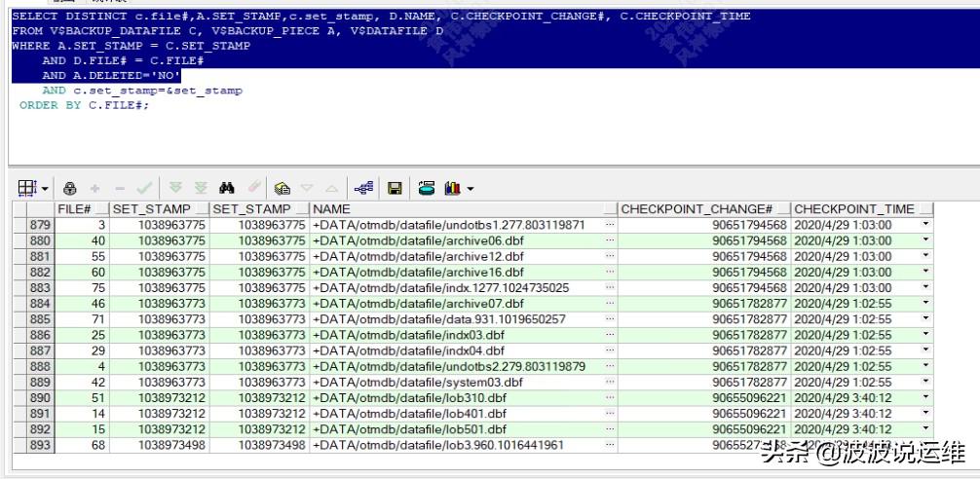Viewport: 980px width, 479px height.
Task: Click the export query results database icon
Action: point(427,189)
